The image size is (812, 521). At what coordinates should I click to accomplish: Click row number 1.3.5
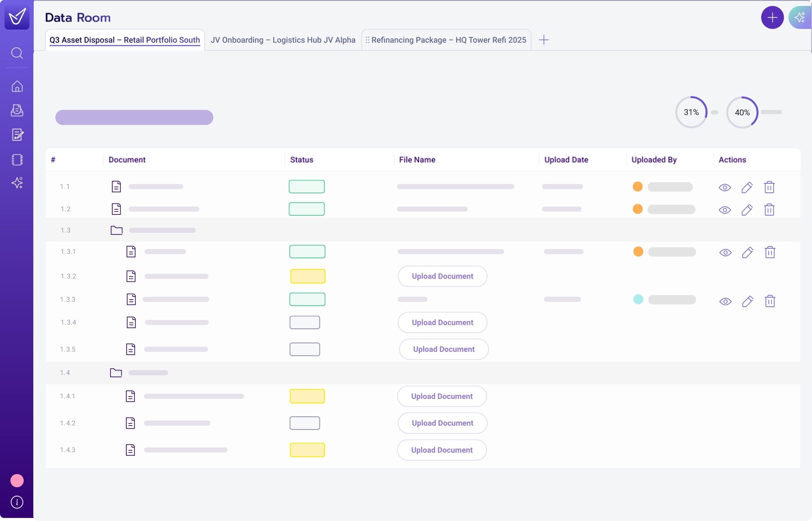[68, 349]
